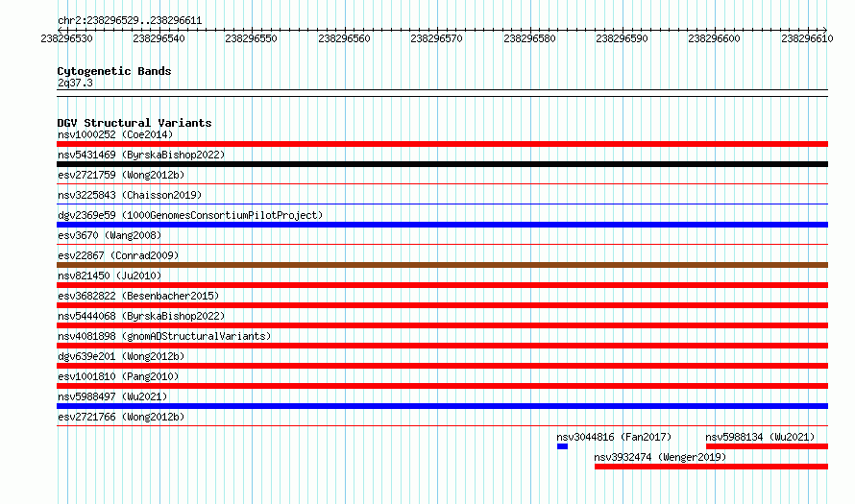Click ruler position 238296590
The image size is (855, 504).
[622, 38]
